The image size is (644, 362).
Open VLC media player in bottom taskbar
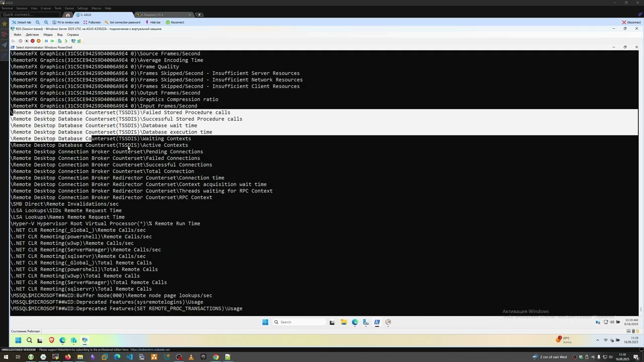[x=191, y=357]
